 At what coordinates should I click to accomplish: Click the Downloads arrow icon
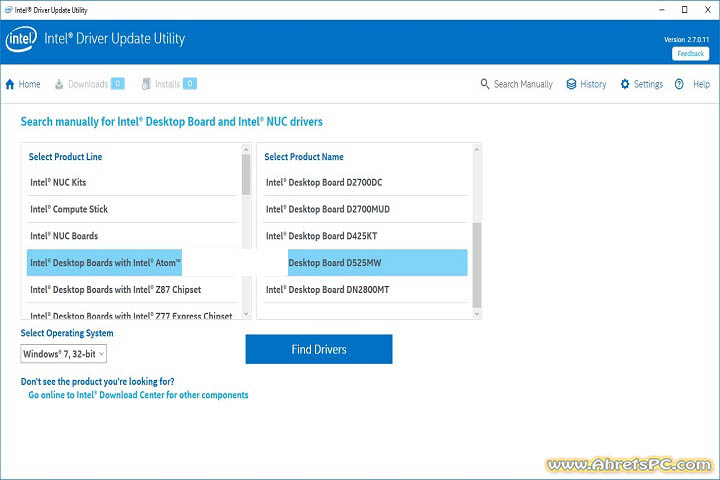click(59, 84)
